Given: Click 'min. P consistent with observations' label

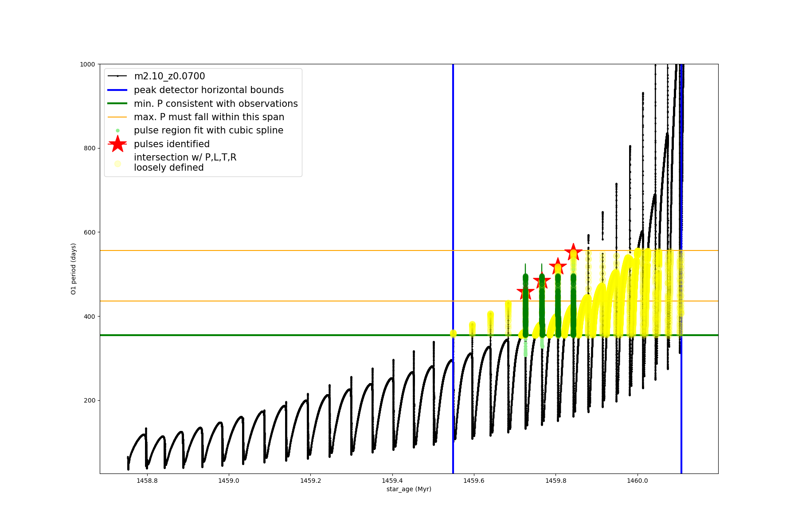Looking at the screenshot, I should [x=216, y=104].
